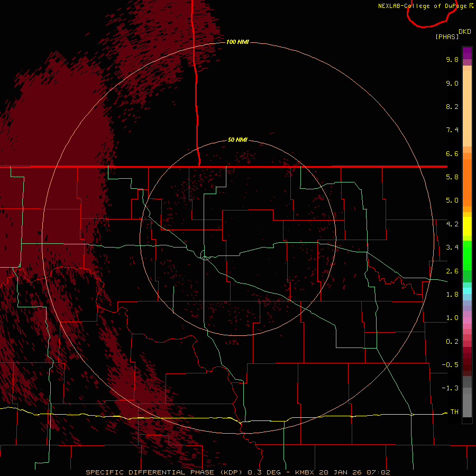476x476 pixels.
Task: Click the 3.4 scale value
Action: tap(452, 248)
